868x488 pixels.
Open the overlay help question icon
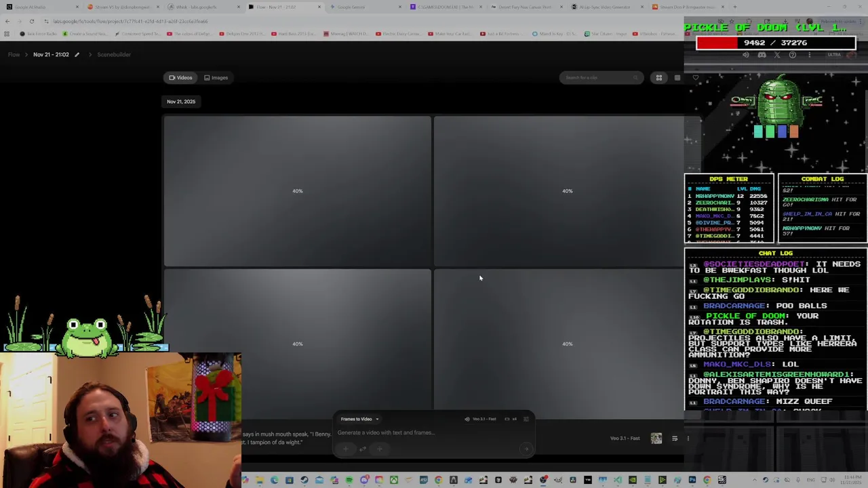[792, 55]
